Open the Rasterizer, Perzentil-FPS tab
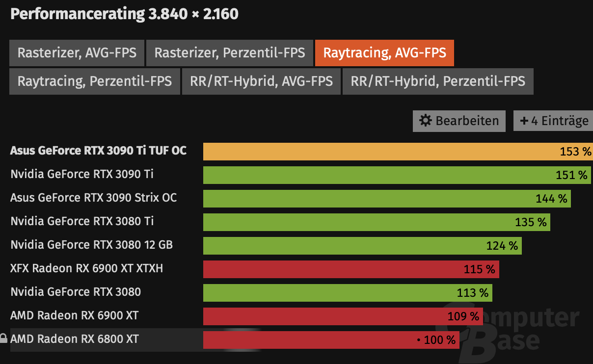This screenshot has width=593, height=364. click(230, 53)
